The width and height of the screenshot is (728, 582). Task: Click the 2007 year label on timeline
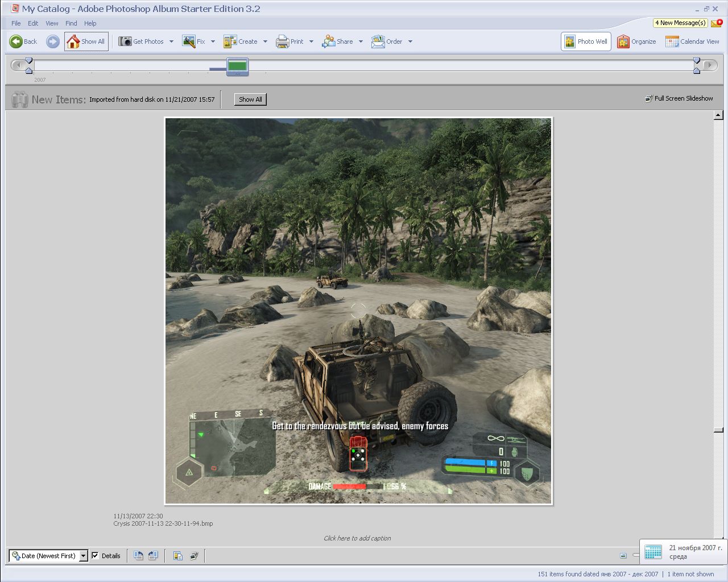click(x=40, y=80)
